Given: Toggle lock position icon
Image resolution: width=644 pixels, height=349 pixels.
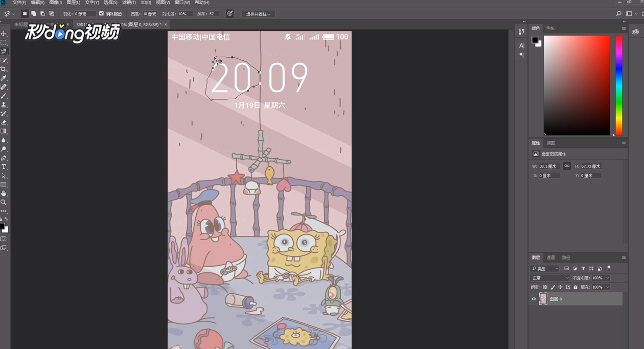Looking at the screenshot, I should point(560,287).
